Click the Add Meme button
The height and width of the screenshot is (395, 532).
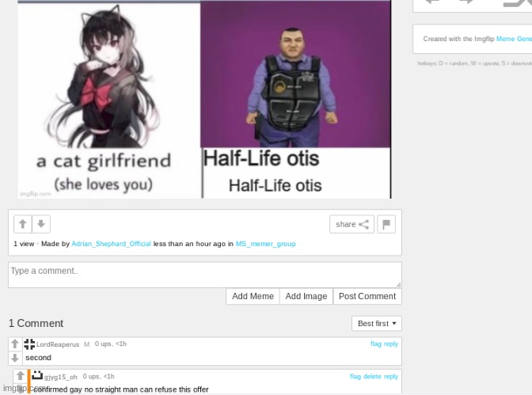click(252, 296)
